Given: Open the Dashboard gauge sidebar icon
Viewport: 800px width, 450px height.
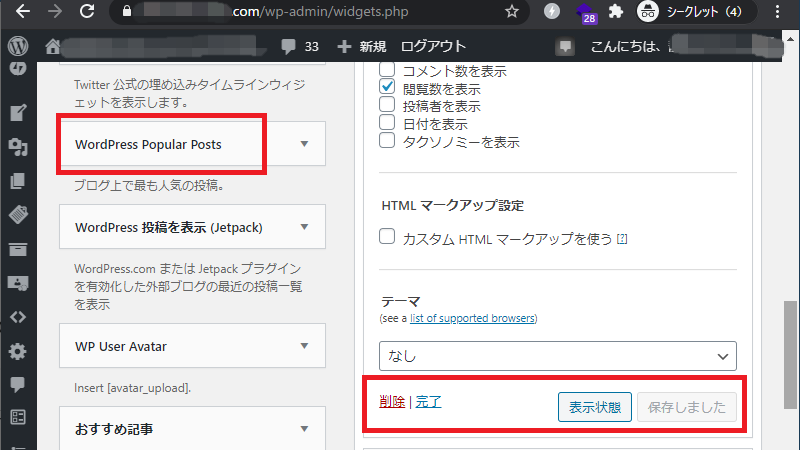Looking at the screenshot, I should click(18, 68).
